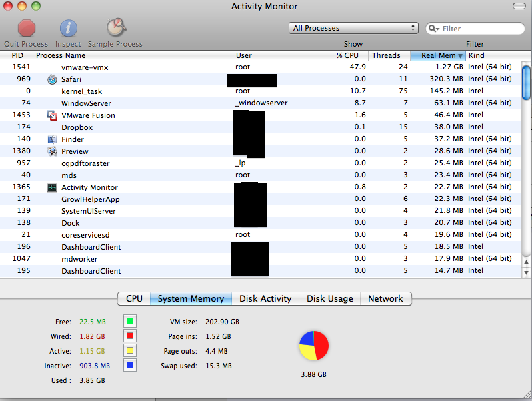Viewport: 532px width, 401px height.
Task: Click the VM size 202.90 GB value
Action: [x=222, y=322]
